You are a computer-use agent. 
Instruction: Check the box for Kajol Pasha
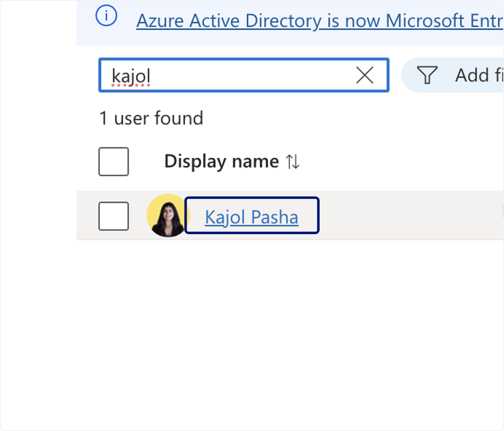[x=113, y=216]
